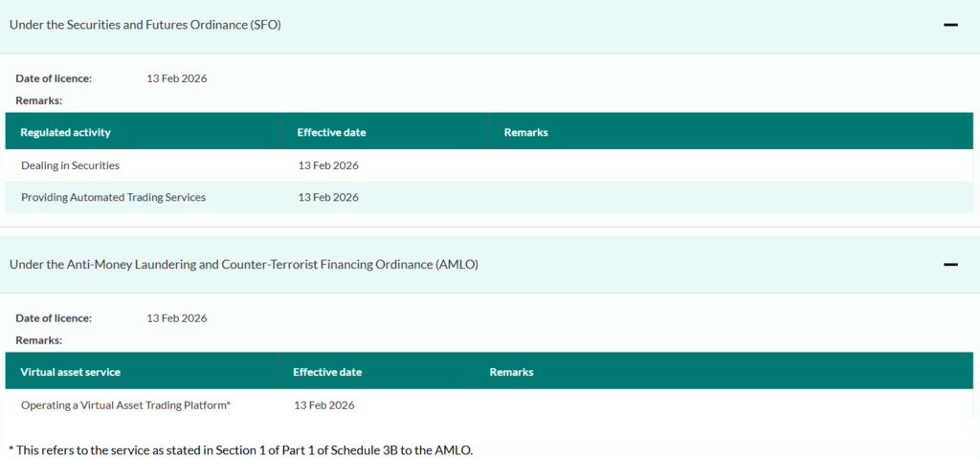Click the SFO table Remarks column header

point(526,133)
